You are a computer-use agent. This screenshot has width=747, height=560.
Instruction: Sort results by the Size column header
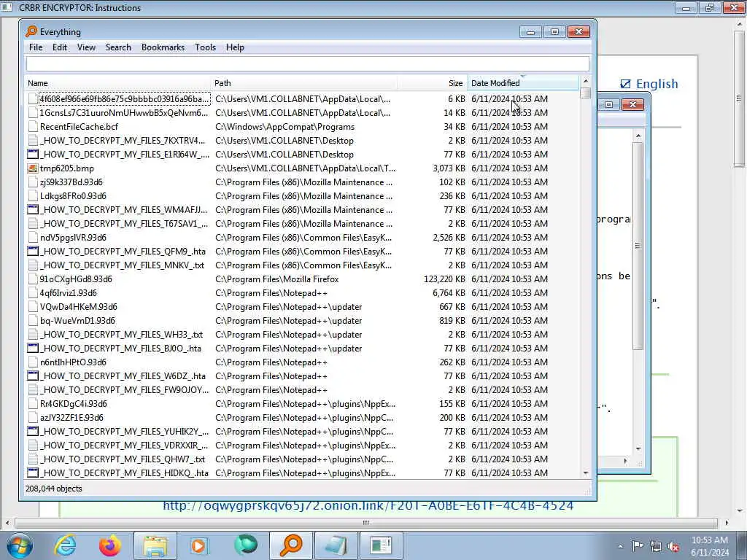(x=432, y=83)
